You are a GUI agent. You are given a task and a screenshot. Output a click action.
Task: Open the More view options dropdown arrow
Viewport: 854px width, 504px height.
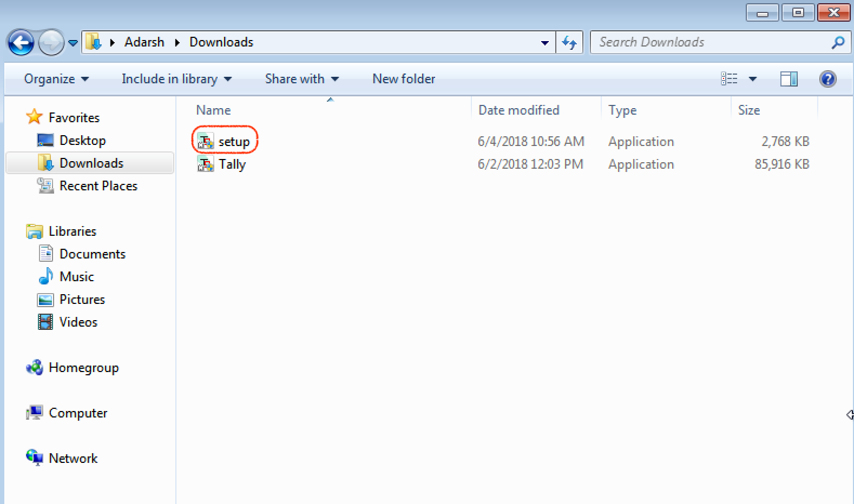pyautogui.click(x=752, y=79)
